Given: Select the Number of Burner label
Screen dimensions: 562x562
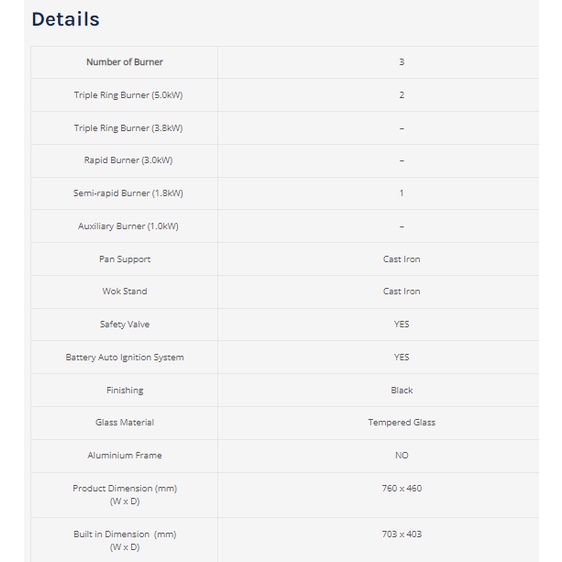Looking at the screenshot, I should (x=124, y=62).
